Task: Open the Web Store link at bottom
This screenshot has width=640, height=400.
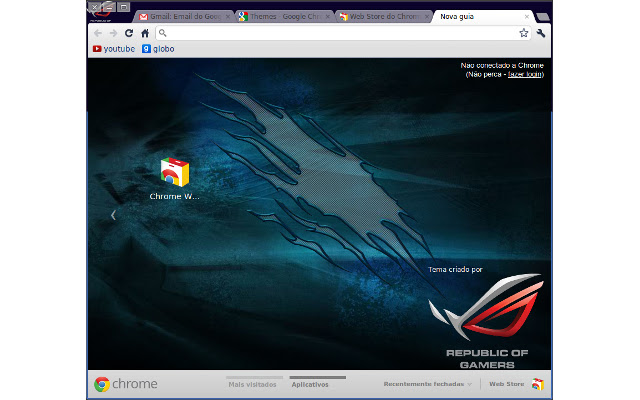Action: click(x=507, y=384)
